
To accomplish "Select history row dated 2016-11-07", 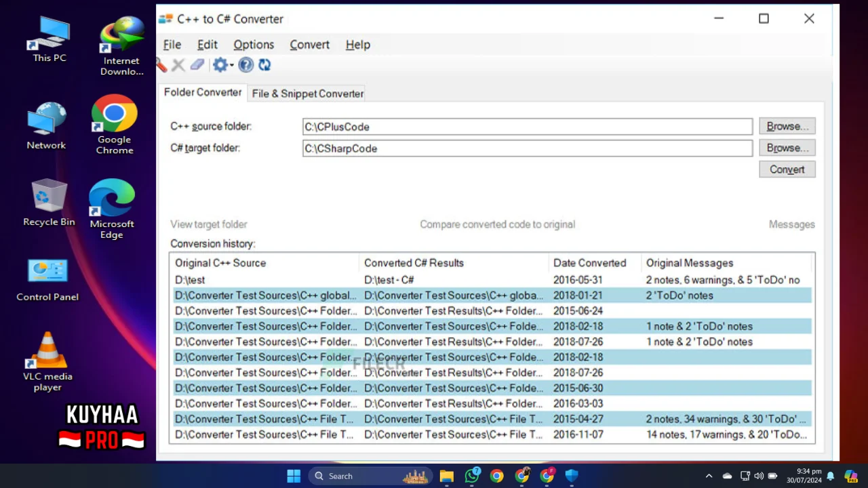I will tap(492, 434).
